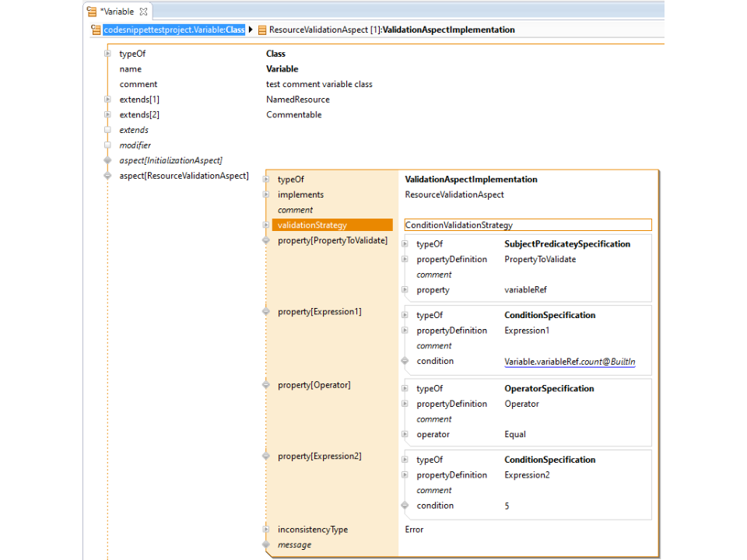Toggle the box next to extends

108,130
